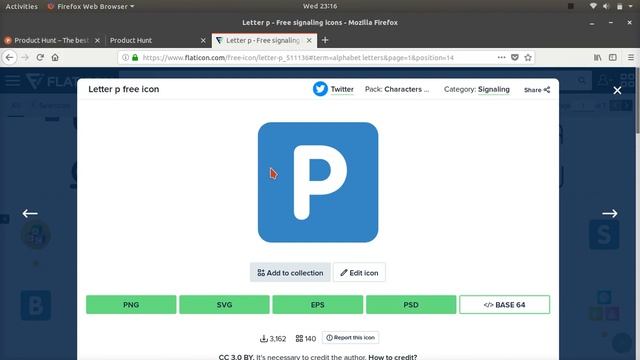640x360 pixels.
Task: Close the Letter p flaticon tab
Action: click(309, 40)
